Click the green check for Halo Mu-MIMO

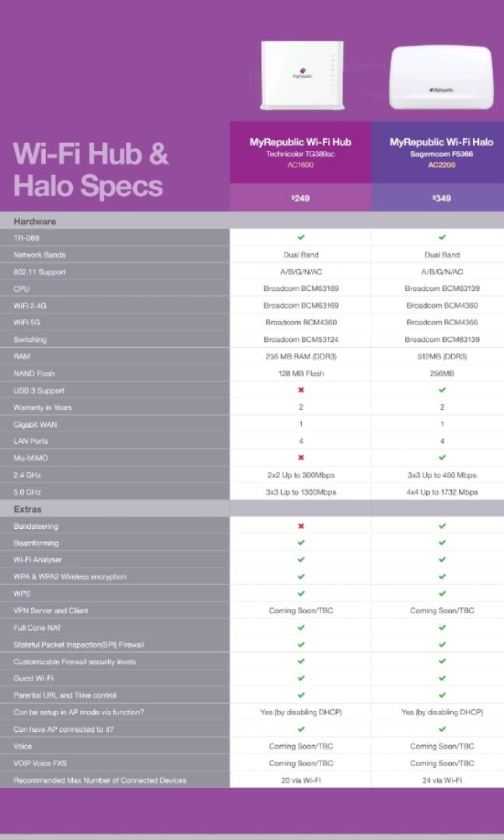coord(442,458)
